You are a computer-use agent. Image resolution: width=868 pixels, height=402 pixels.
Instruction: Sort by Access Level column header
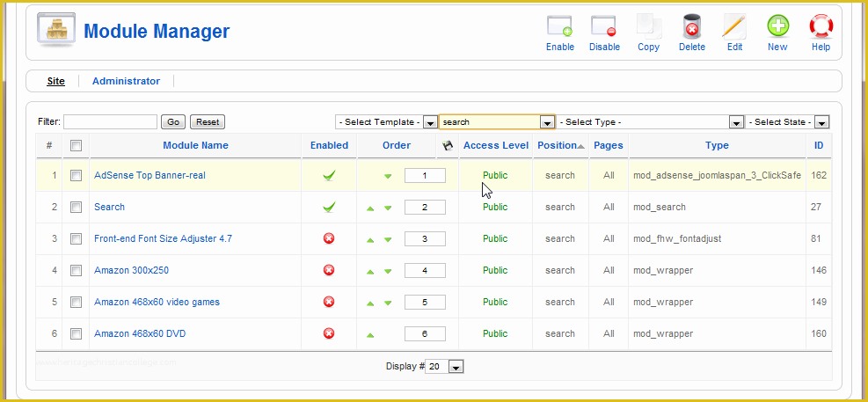point(496,146)
